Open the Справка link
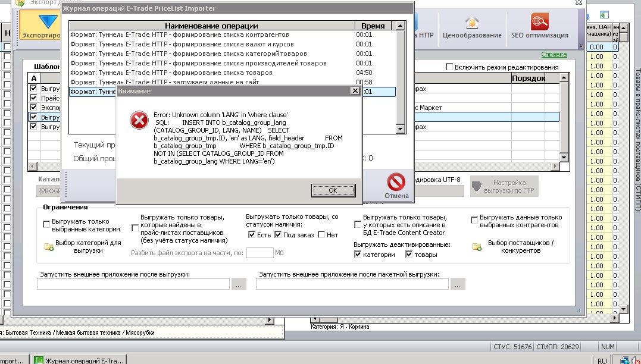641x364 pixels. tap(554, 54)
